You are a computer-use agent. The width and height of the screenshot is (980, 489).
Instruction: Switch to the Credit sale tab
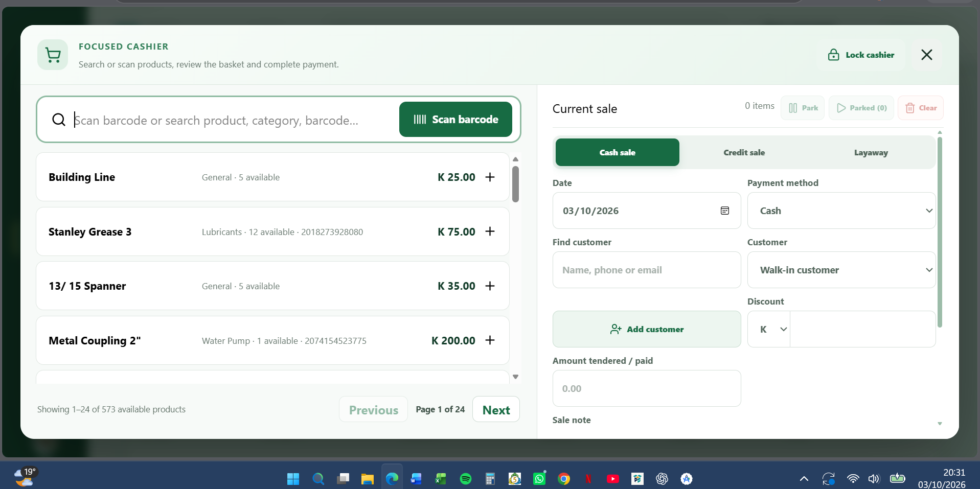coord(744,152)
